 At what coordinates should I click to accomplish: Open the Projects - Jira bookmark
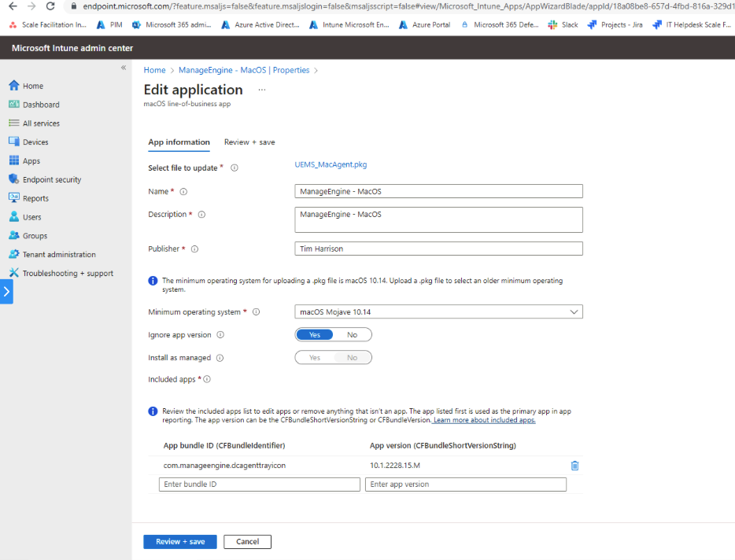click(x=615, y=25)
